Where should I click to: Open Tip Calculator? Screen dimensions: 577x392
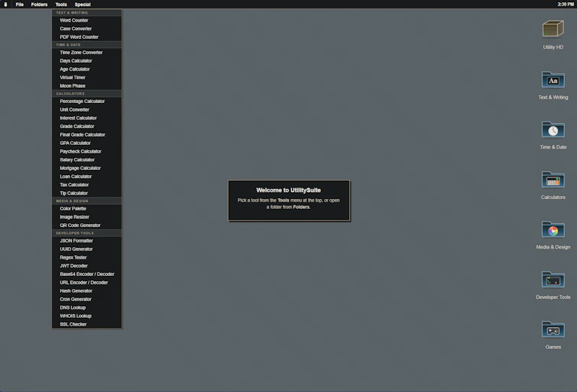click(87, 193)
